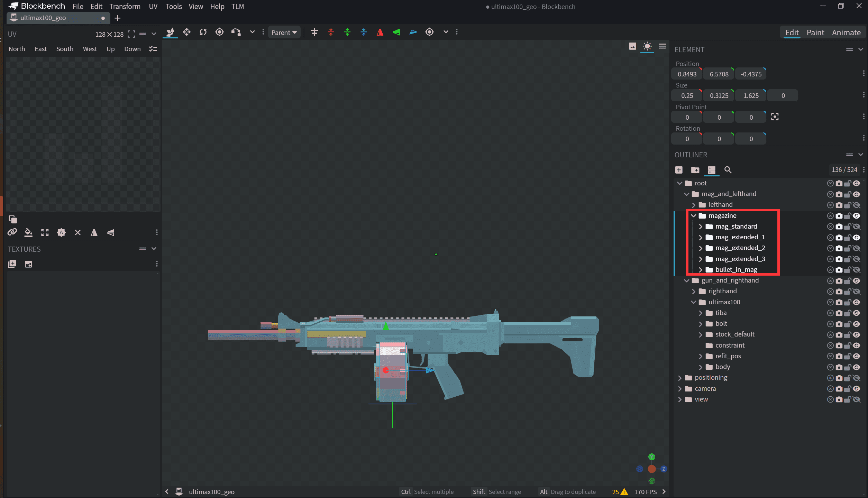Toggle lock icon on root group
Image resolution: width=868 pixels, height=498 pixels.
coord(848,183)
